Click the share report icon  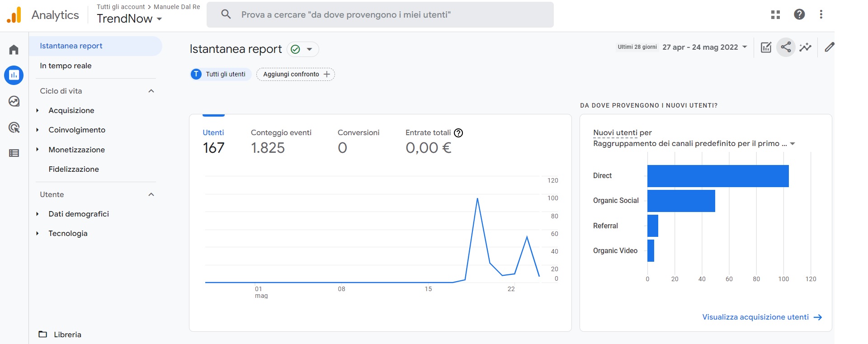click(786, 47)
